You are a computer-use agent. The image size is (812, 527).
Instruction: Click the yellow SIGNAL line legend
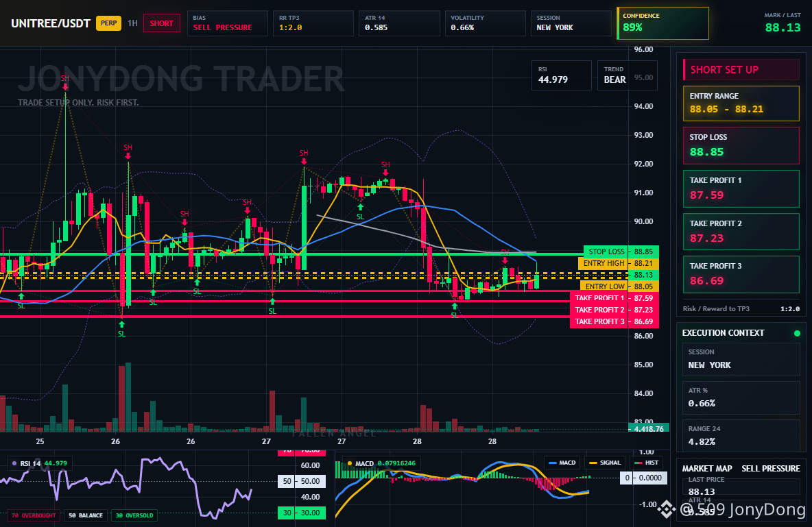tap(605, 463)
